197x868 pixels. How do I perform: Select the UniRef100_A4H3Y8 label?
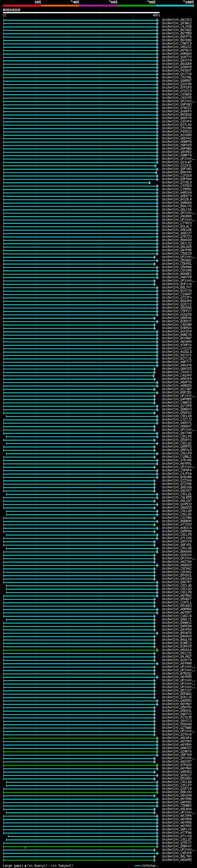click(177, 365)
